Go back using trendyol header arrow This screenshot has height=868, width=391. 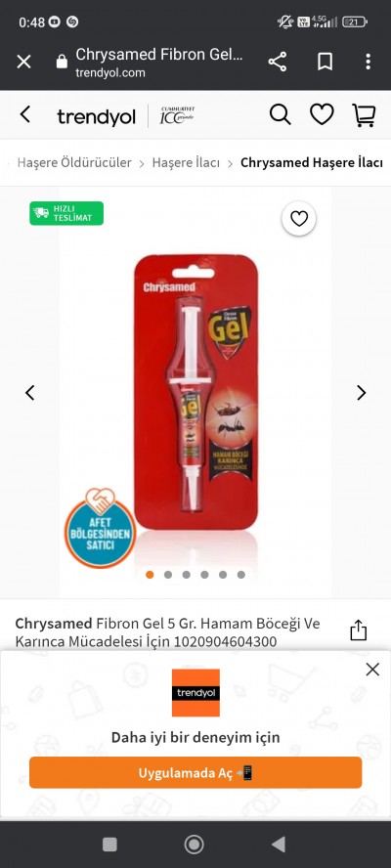[24, 114]
